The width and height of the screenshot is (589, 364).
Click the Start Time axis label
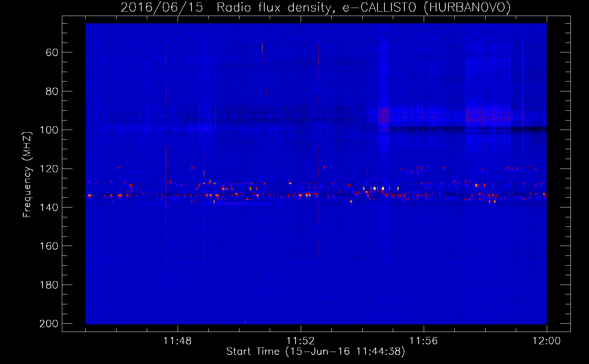(316, 352)
